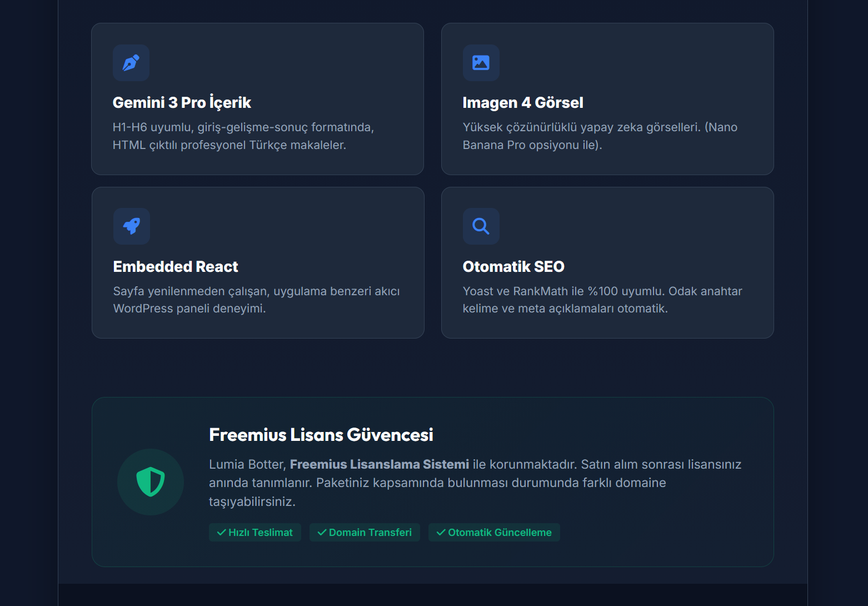
Task: Click the checkmark in Otomatik Güncelleme badge
Action: (441, 533)
